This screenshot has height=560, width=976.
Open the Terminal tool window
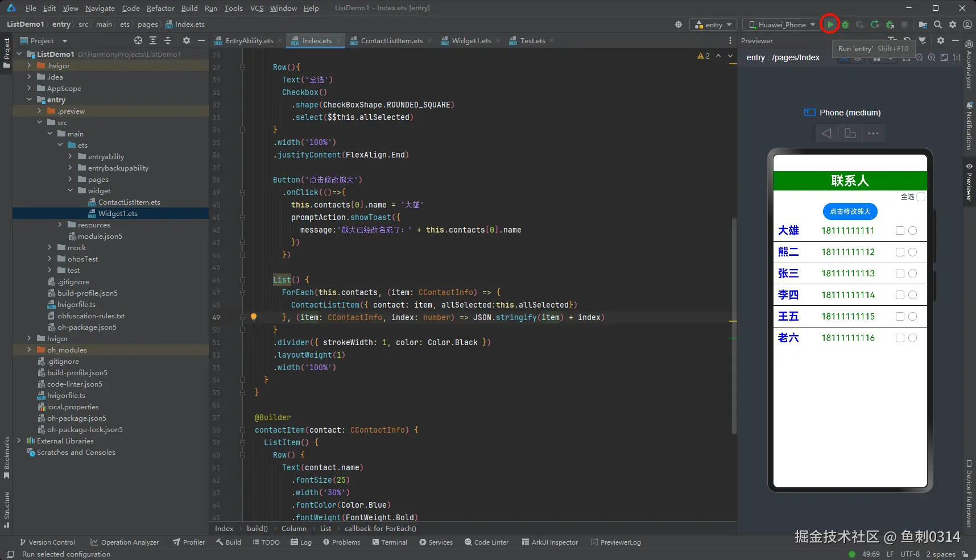pyautogui.click(x=390, y=542)
